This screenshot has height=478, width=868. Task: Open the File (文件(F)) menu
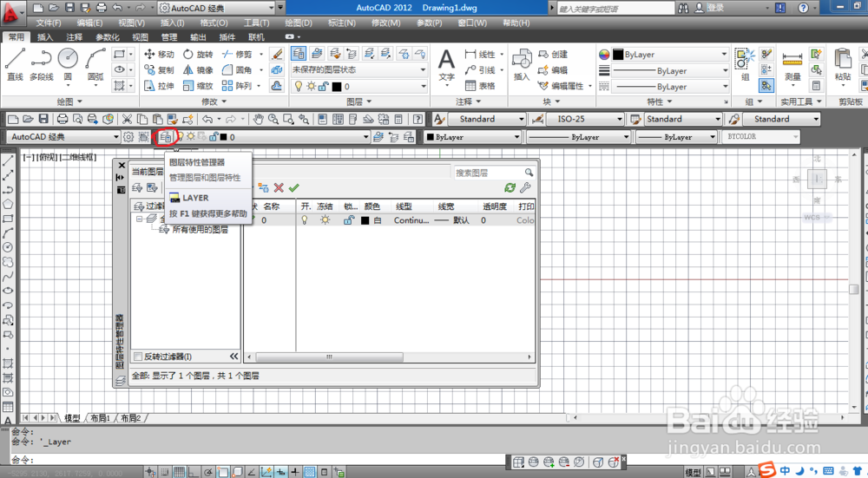[x=48, y=23]
